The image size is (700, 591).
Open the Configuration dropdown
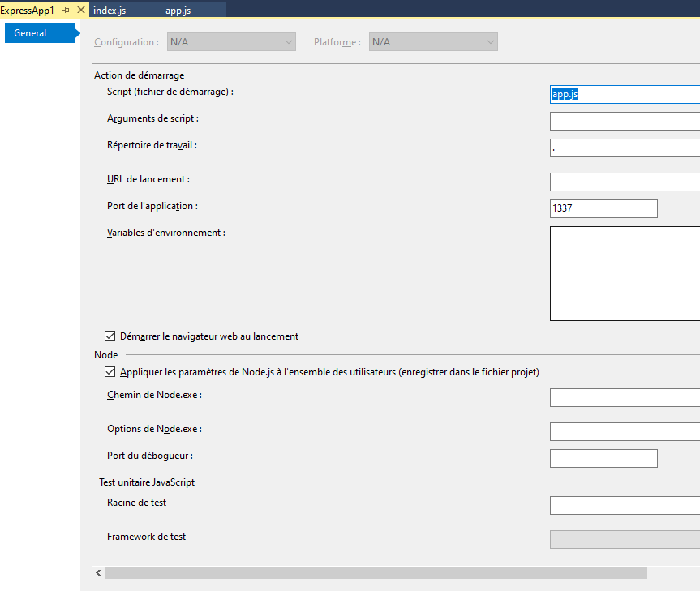coord(231,42)
